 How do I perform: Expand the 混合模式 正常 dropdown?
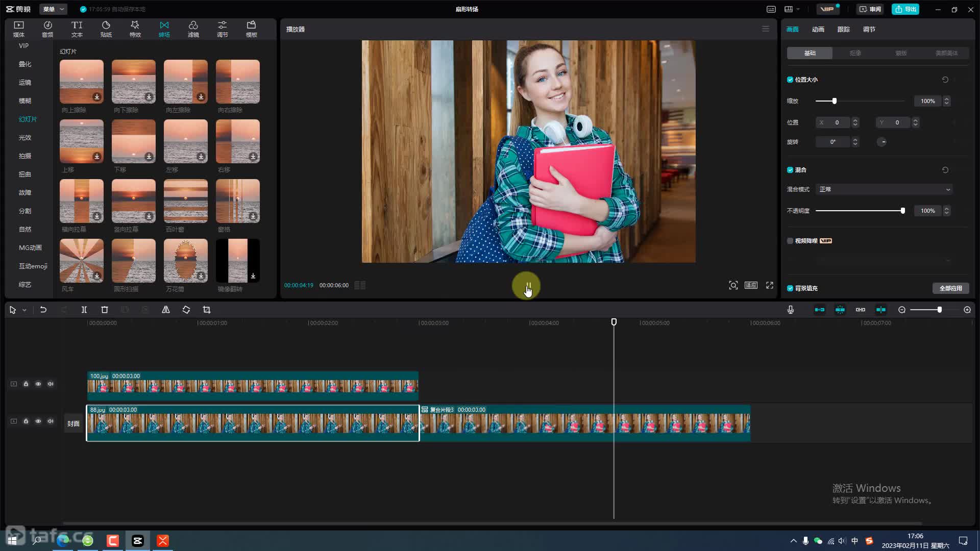884,189
